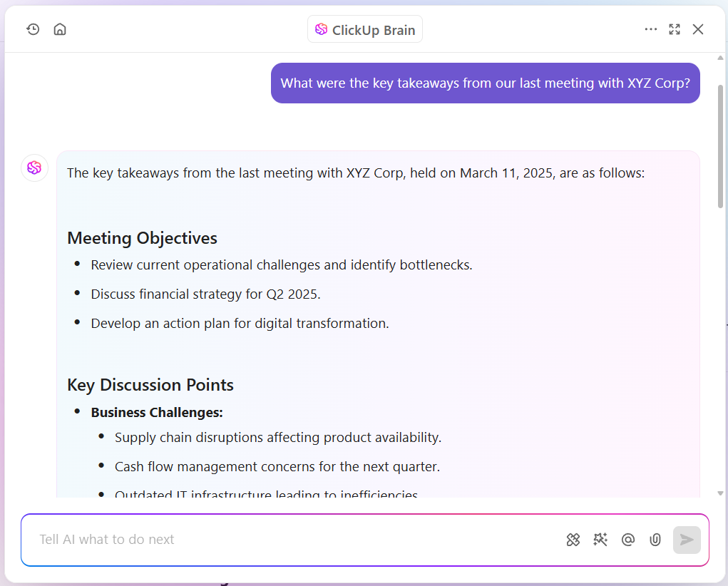This screenshot has width=728, height=586.
Task: Click the 'Key Discussion Points' heading
Action: tap(150, 385)
